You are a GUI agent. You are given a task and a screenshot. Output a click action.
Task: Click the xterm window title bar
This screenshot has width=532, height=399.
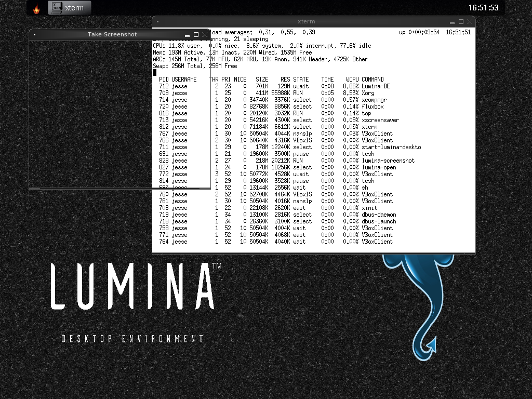(306, 21)
